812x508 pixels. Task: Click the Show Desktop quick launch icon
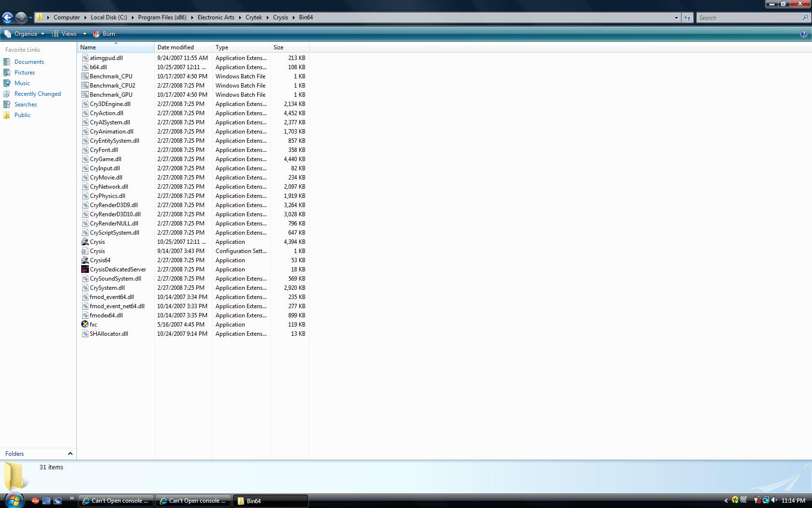click(46, 501)
